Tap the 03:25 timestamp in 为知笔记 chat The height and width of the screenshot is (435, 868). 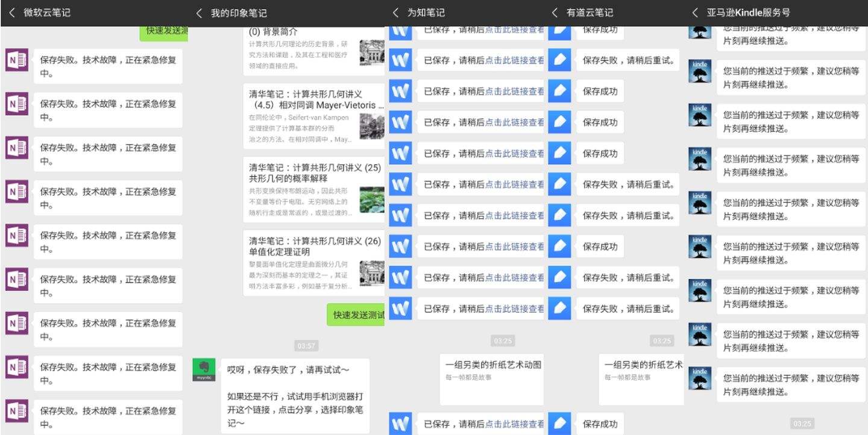(503, 341)
